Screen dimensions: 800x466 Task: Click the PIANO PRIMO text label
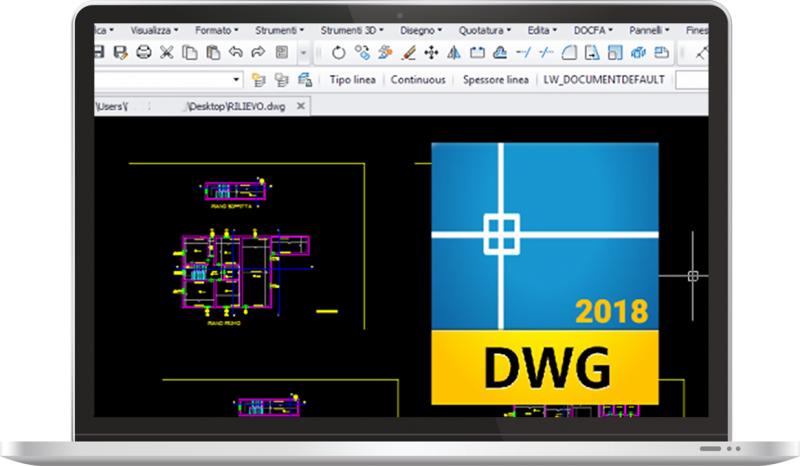pyautogui.click(x=224, y=324)
